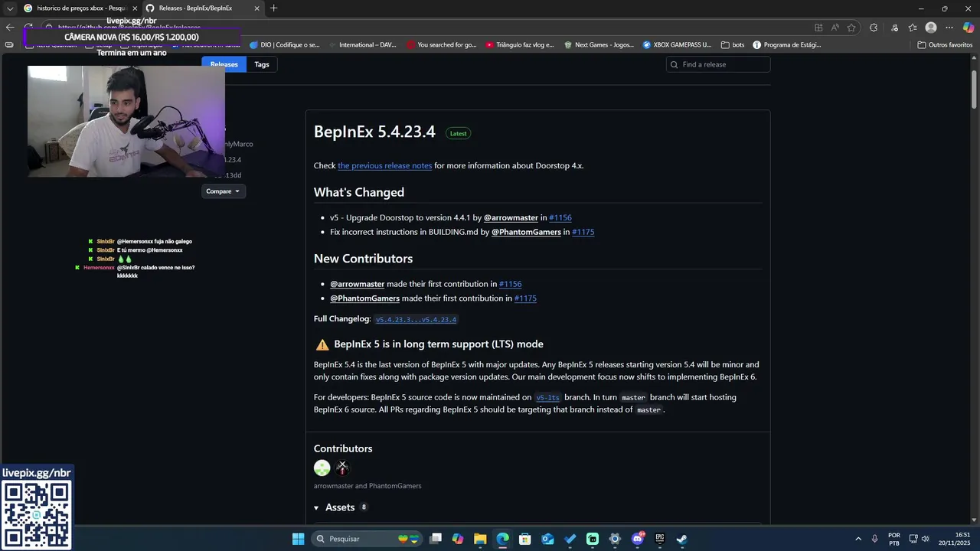Screen dimensions: 980x551
Task: Open the To Do checkmark app on taskbar
Action: (x=570, y=539)
